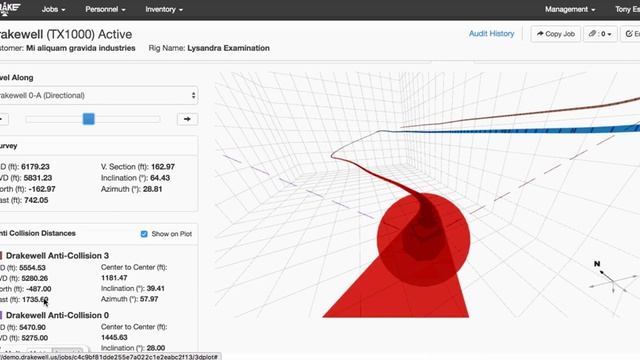Open the Management menu

pyautogui.click(x=570, y=9)
